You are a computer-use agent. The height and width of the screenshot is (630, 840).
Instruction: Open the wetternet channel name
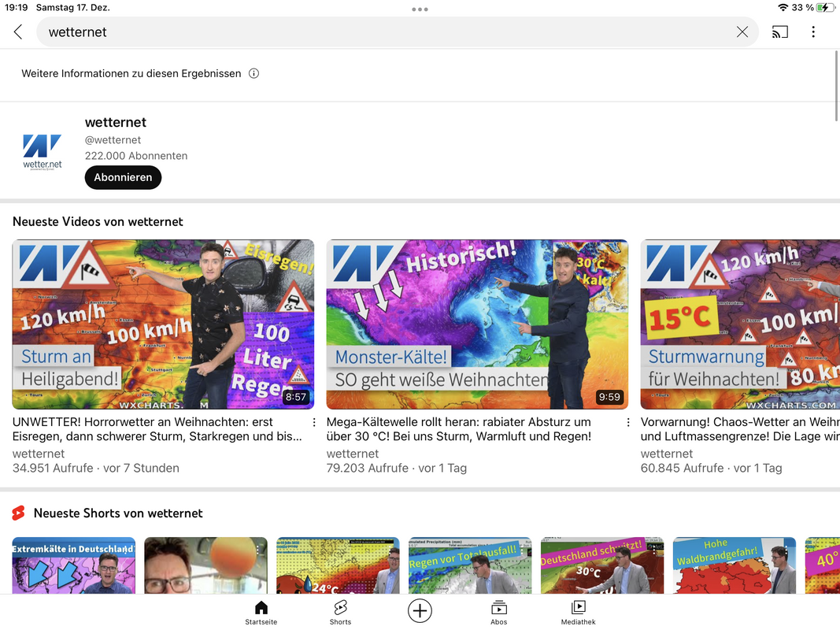coord(116,122)
